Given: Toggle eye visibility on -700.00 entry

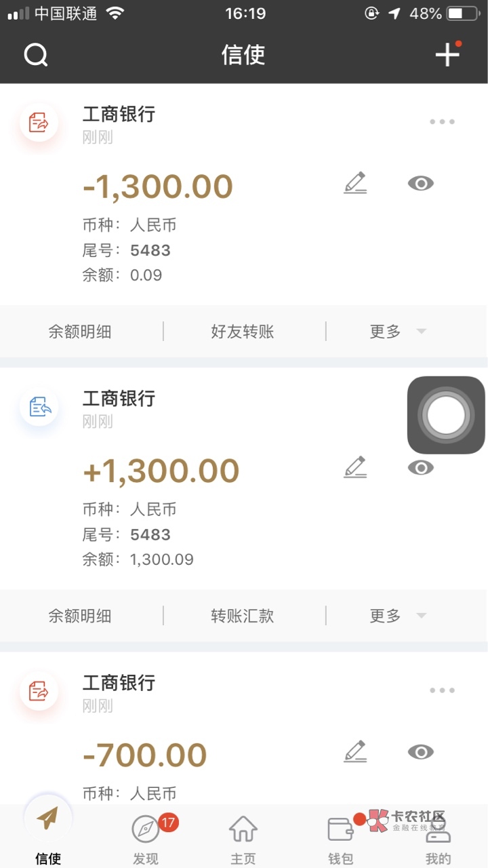Looking at the screenshot, I should (x=420, y=751).
